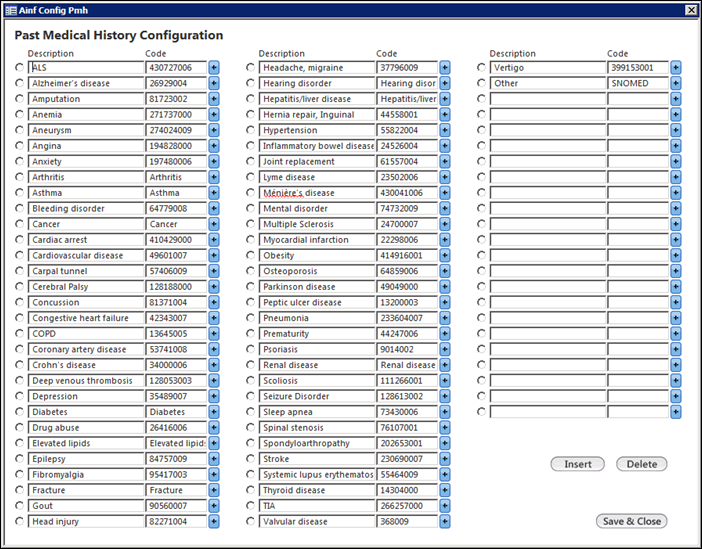Click plus icon next to Vertigo code
The image size is (702, 549).
(676, 68)
